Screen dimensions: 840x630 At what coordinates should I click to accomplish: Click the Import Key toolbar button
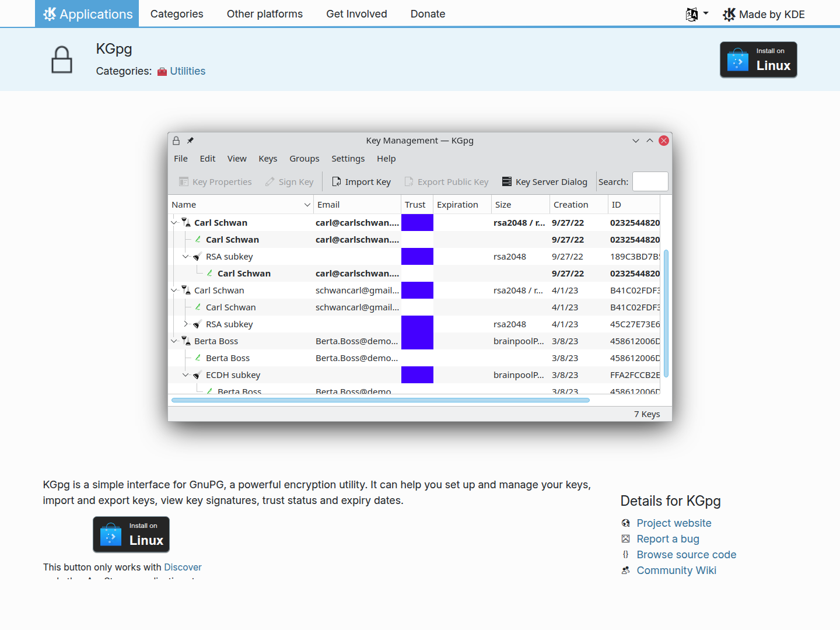pos(361,182)
